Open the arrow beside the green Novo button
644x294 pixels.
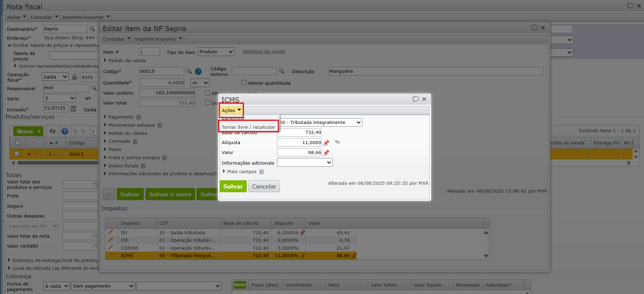pyautogui.click(x=39, y=131)
